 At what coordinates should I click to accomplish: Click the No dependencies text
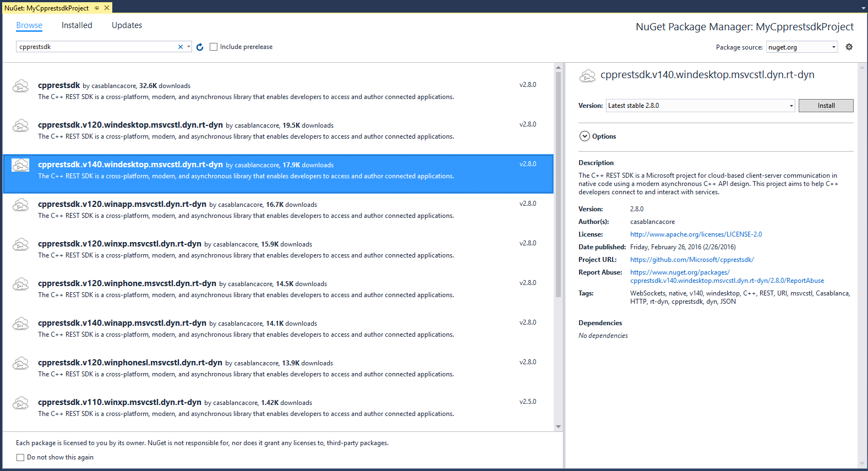point(603,336)
